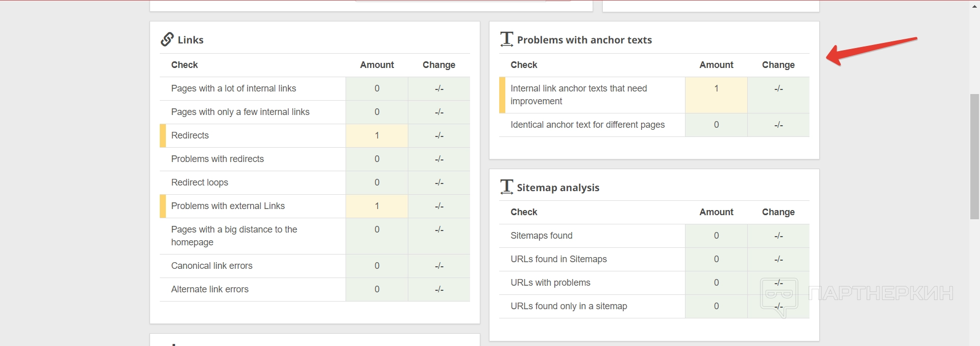This screenshot has width=980, height=346.
Task: Select Internal link anchor texts that need improvement
Action: click(x=578, y=95)
